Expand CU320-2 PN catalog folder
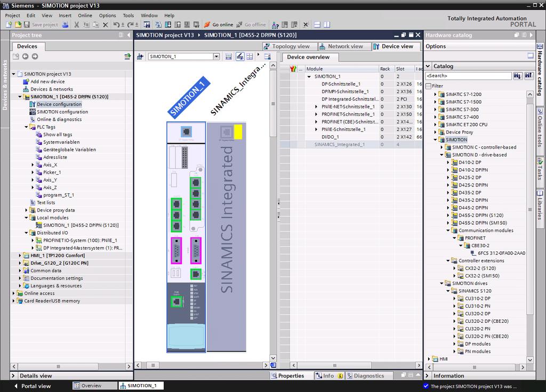 454,329
